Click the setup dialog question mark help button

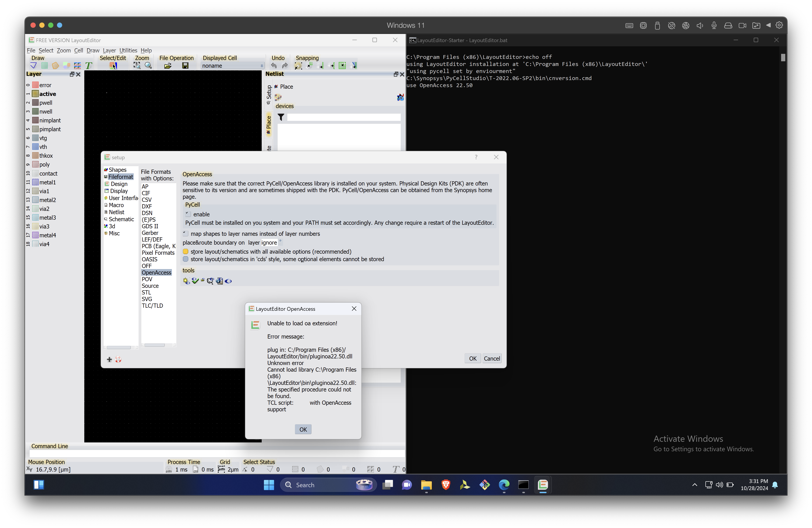coord(476,157)
